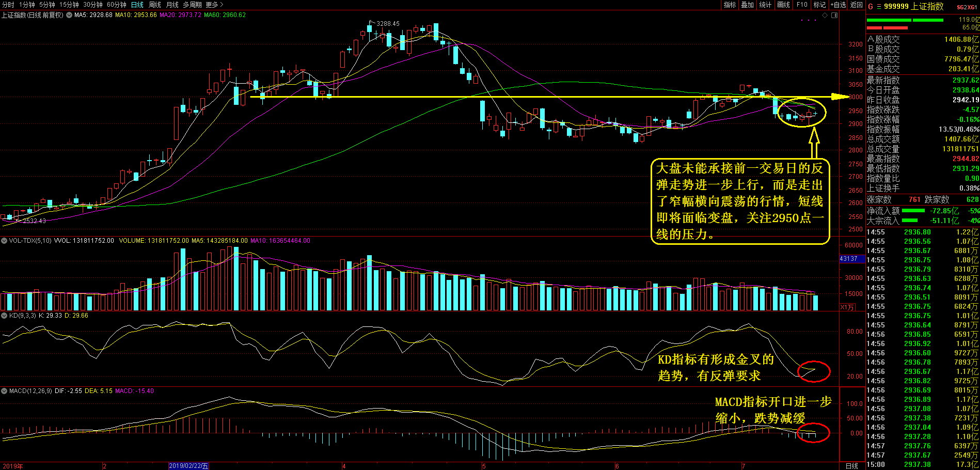Toggle the 叠加 overlay option
The image size is (980, 470).
tap(747, 5)
